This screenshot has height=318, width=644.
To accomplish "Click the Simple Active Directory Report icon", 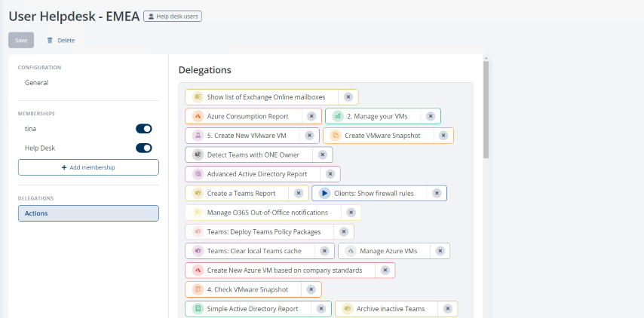I will point(198,309).
